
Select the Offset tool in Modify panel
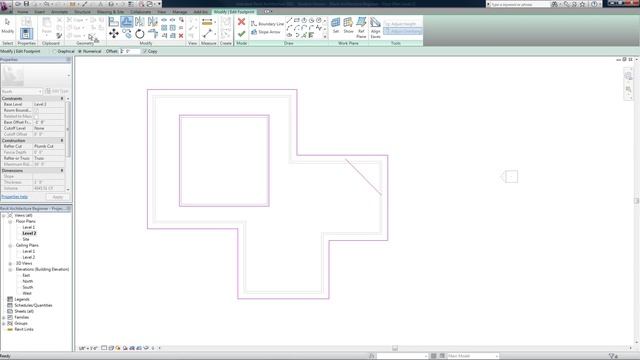click(127, 22)
